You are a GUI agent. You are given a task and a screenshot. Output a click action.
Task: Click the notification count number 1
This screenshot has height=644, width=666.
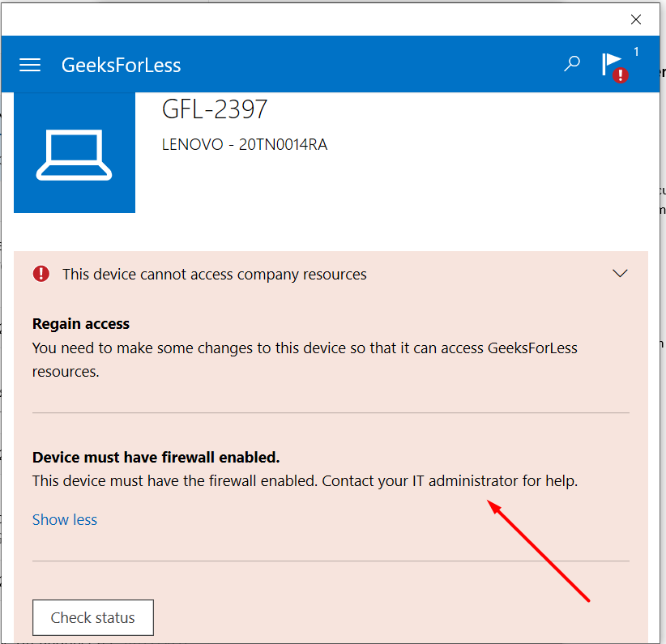click(636, 52)
